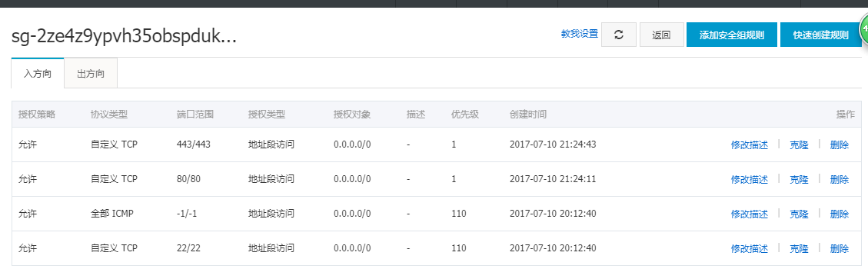
Task: Clone the 全部 ICMP rule
Action: click(799, 214)
